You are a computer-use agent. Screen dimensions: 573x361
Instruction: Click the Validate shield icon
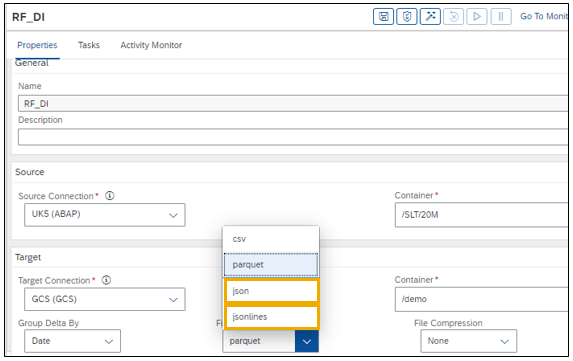[x=407, y=17]
